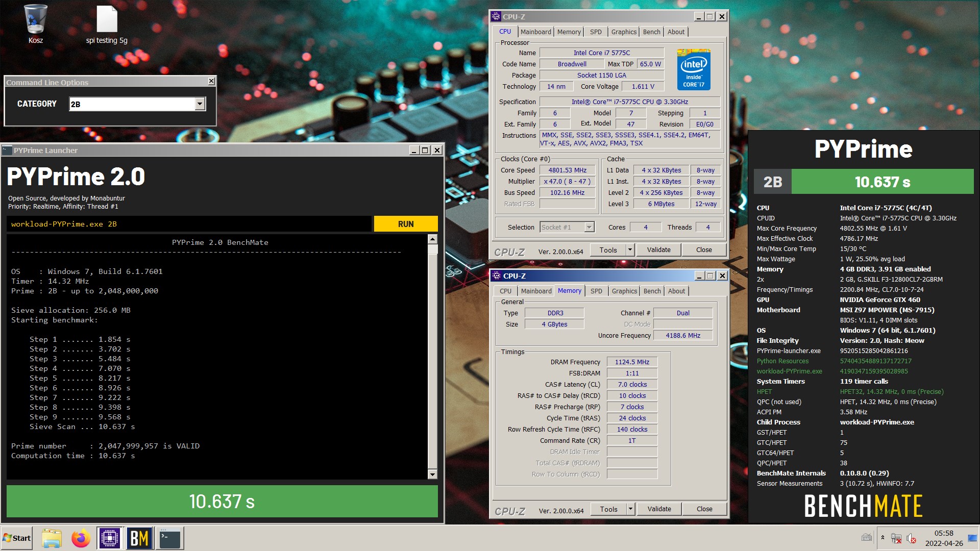Click Validate in upper CPU-Z window
Screen dimensions: 980x551
pyautogui.click(x=658, y=249)
